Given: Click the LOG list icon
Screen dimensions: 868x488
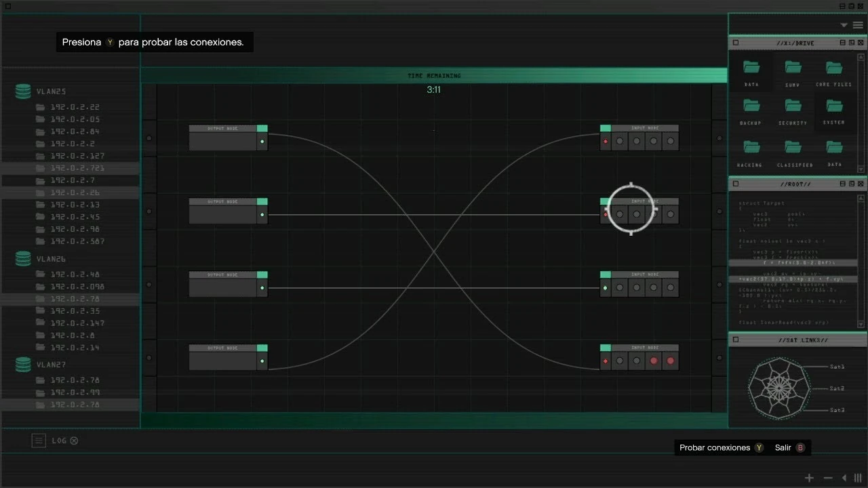Looking at the screenshot, I should click(x=39, y=441).
